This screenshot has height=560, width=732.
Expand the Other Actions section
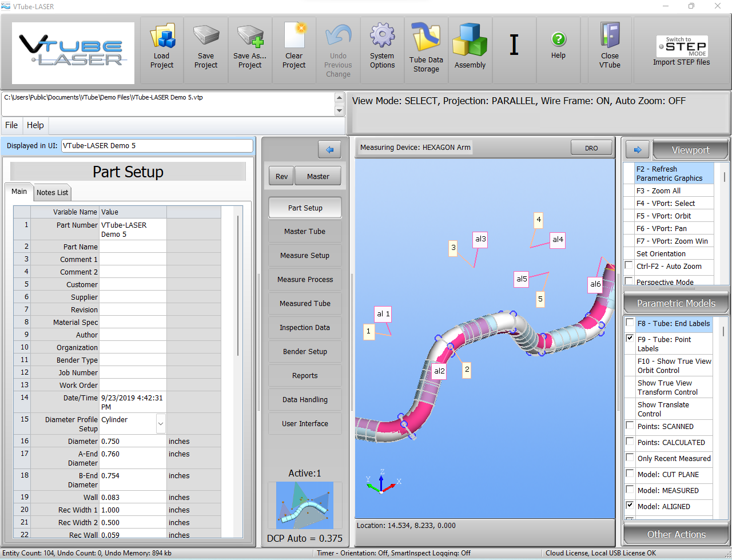coord(676,534)
